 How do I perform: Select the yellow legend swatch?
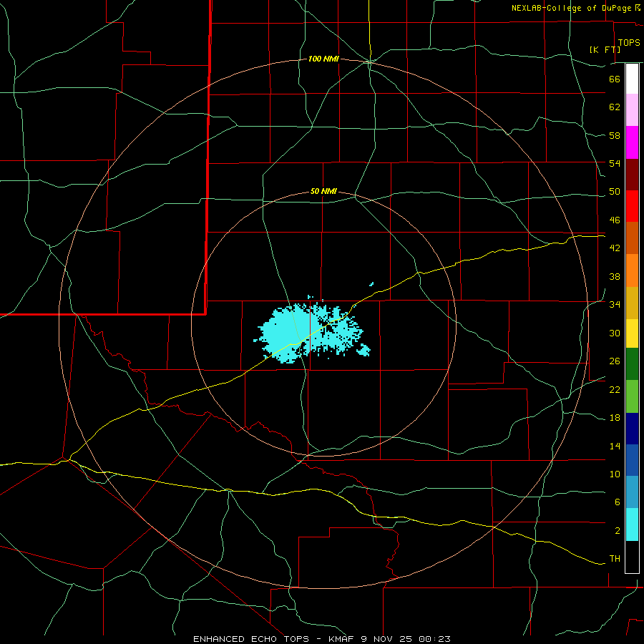tap(632, 333)
